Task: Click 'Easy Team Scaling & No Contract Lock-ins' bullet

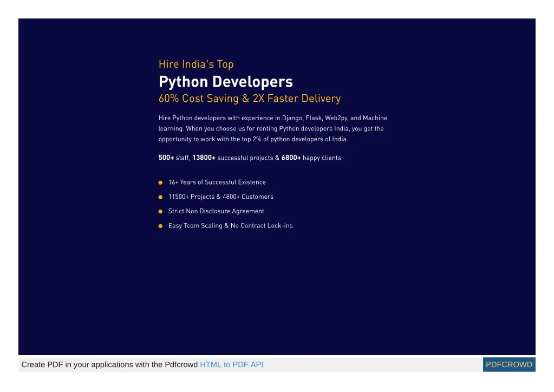Action: click(230, 226)
